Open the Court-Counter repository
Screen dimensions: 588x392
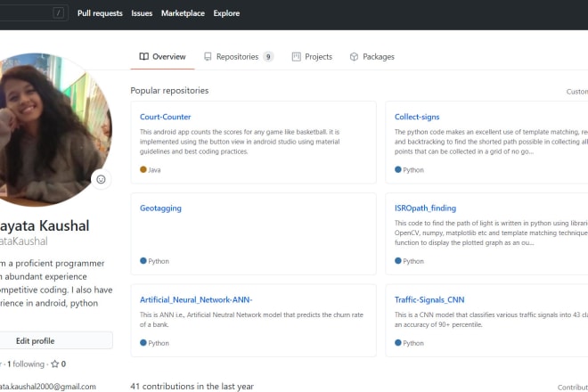(x=166, y=117)
